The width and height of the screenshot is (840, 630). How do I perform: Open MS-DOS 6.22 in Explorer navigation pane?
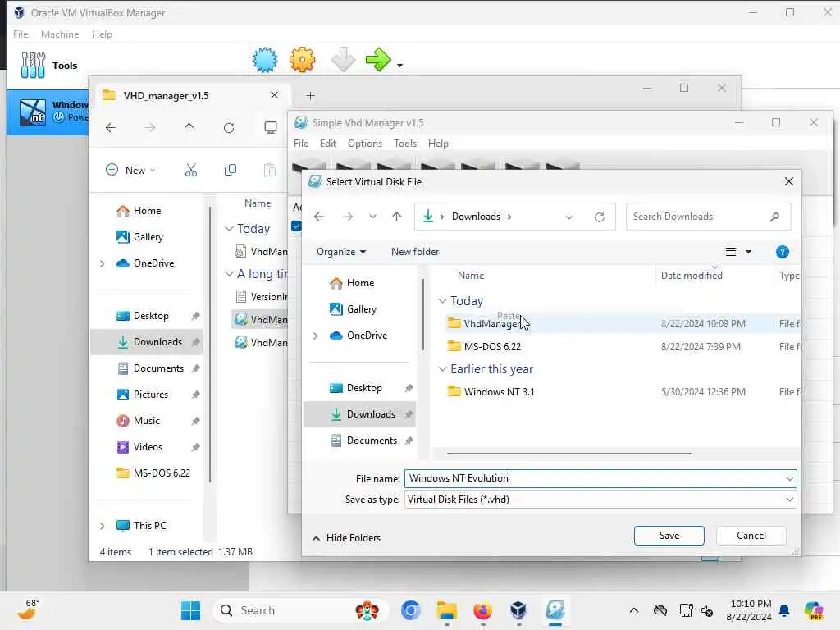click(x=153, y=473)
